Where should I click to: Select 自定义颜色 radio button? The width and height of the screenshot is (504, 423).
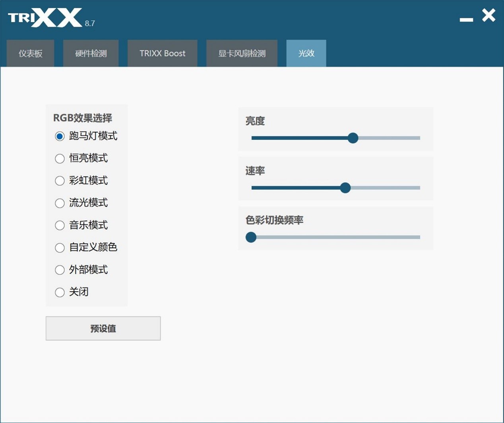[60, 248]
